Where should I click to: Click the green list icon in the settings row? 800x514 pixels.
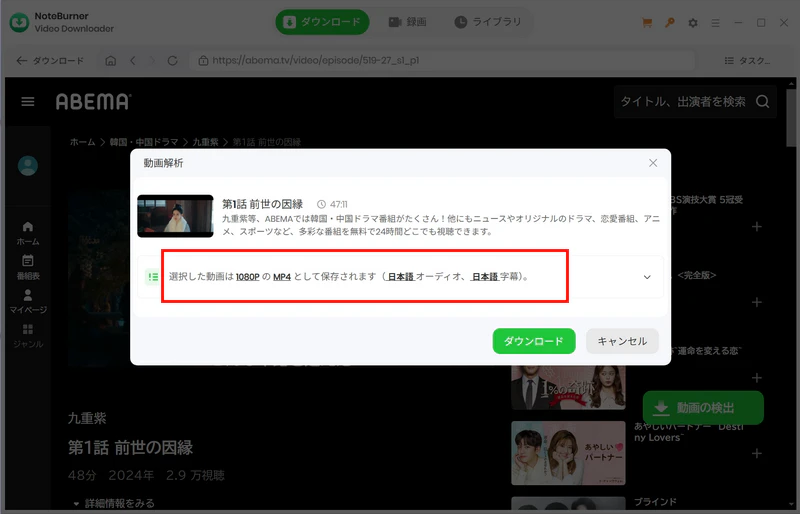153,277
